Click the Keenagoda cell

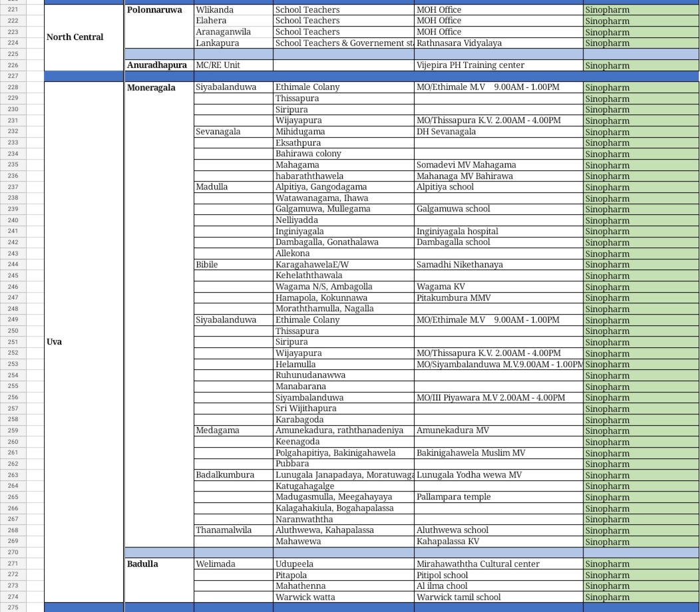(344, 442)
